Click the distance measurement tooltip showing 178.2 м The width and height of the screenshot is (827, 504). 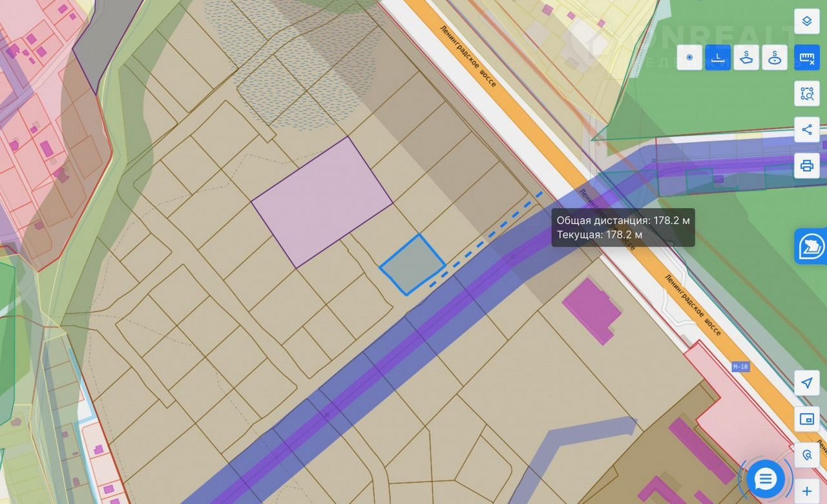click(x=623, y=227)
